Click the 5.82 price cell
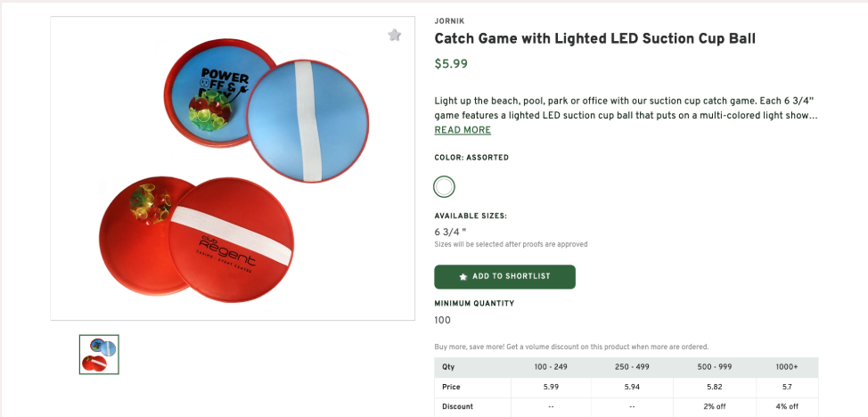 click(x=714, y=388)
